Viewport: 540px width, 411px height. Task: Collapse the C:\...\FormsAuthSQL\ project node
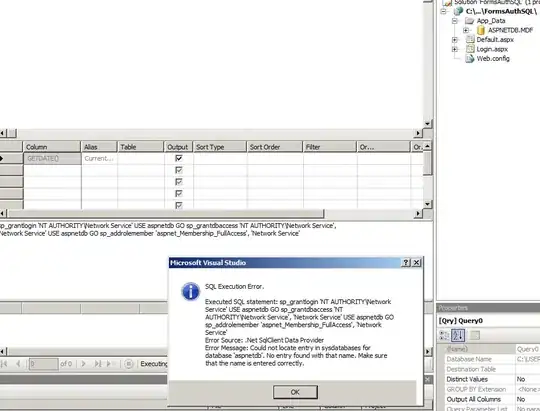[444, 11]
